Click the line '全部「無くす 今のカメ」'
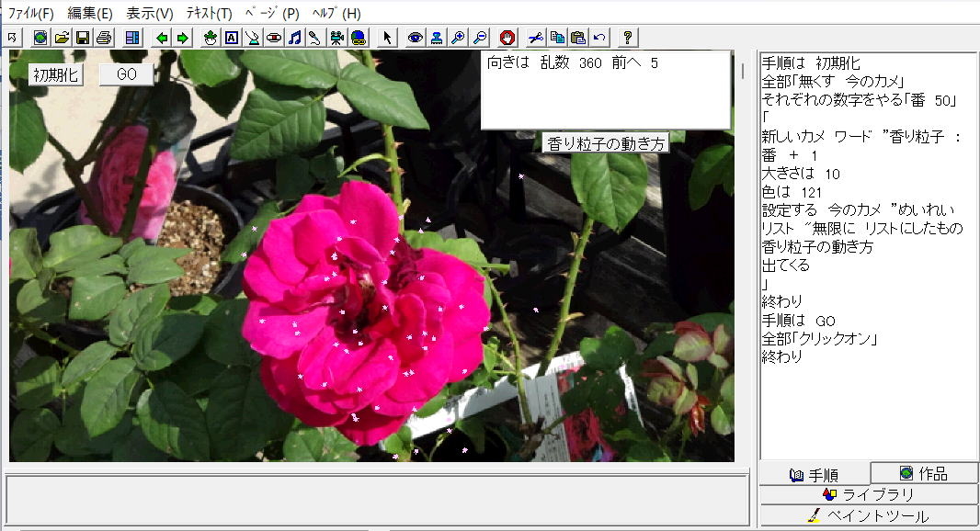The height and width of the screenshot is (531, 980). click(x=833, y=81)
